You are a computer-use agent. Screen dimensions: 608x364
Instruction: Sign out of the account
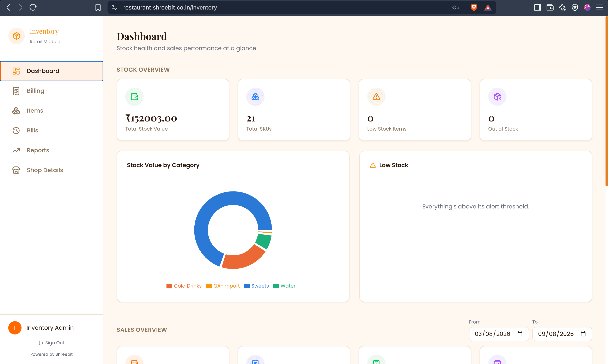(x=51, y=343)
